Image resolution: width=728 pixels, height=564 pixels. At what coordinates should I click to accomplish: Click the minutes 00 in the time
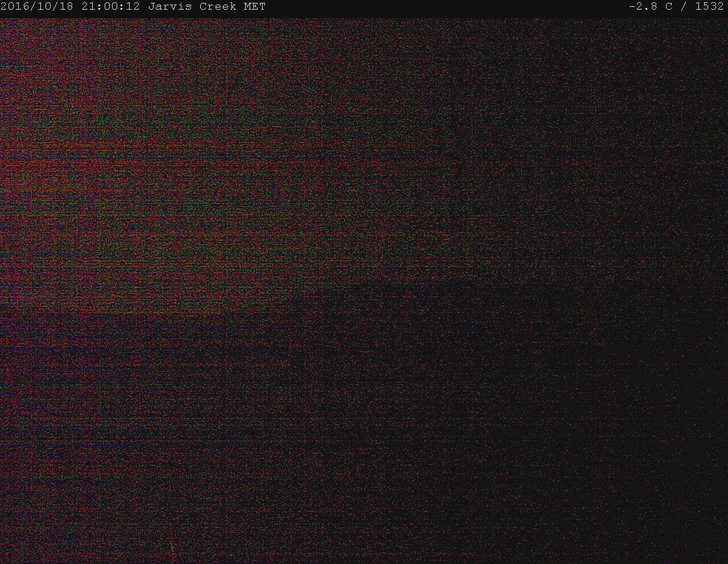click(110, 7)
